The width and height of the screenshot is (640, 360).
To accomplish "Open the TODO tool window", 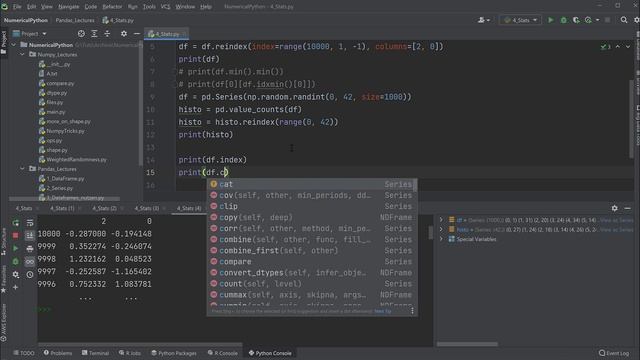I will pyautogui.click(x=24, y=353).
